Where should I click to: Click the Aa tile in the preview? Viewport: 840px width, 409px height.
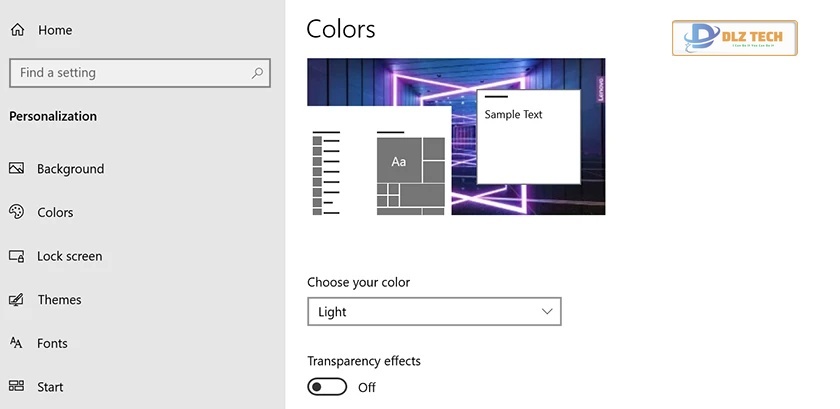click(399, 161)
